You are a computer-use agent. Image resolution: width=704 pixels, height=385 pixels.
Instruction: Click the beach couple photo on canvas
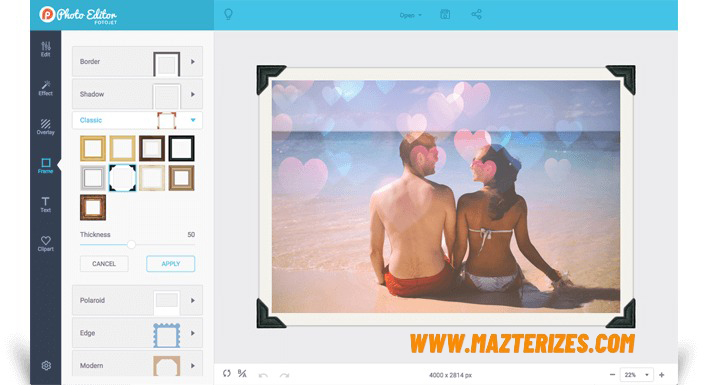(446, 196)
